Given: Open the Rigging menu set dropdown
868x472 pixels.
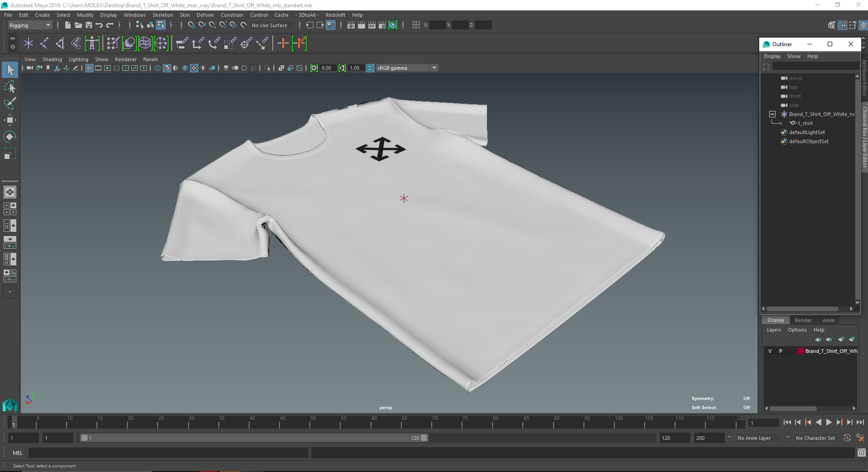Looking at the screenshot, I should (x=30, y=25).
